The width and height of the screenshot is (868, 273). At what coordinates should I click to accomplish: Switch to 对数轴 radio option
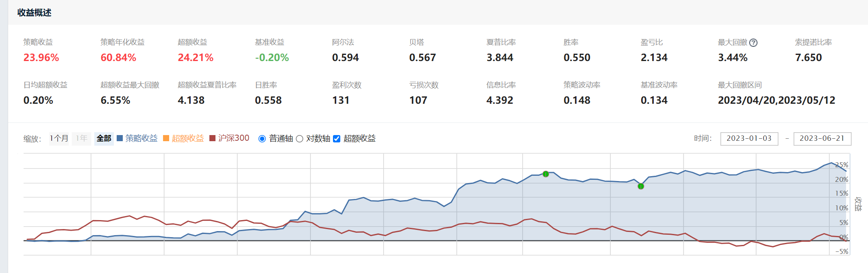click(300, 139)
